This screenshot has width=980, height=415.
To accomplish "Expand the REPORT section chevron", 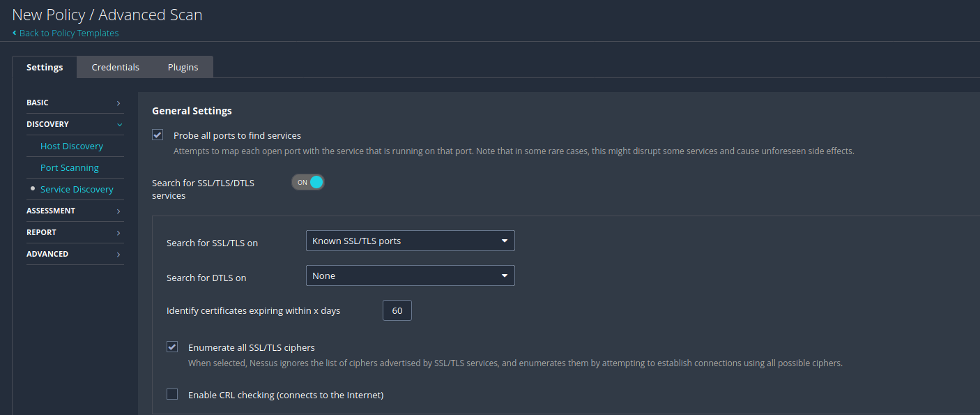I will pos(118,233).
